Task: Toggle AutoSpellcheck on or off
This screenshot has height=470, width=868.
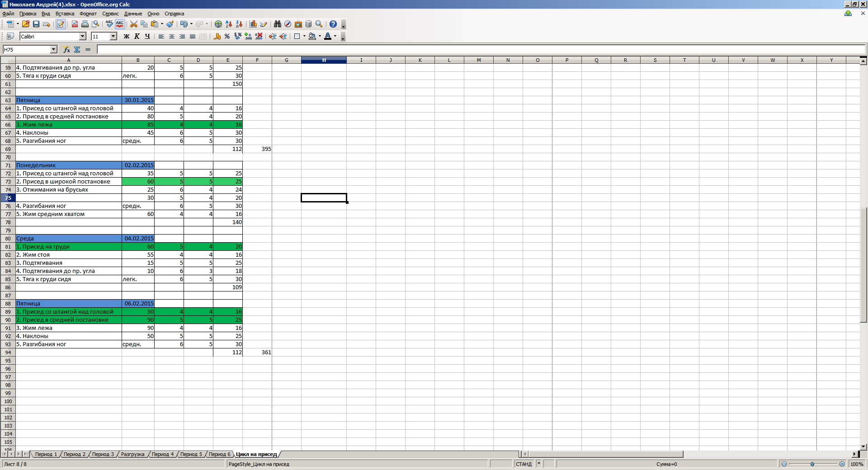Action: click(120, 24)
